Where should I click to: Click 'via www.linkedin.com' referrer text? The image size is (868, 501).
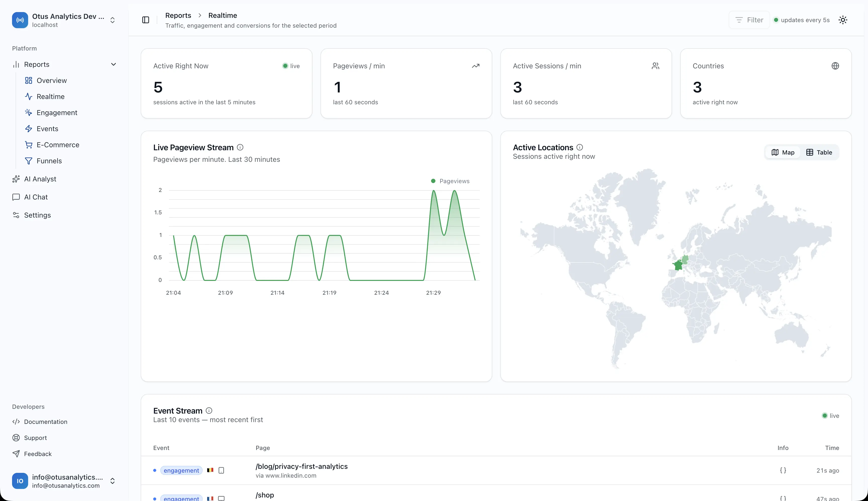(x=286, y=476)
